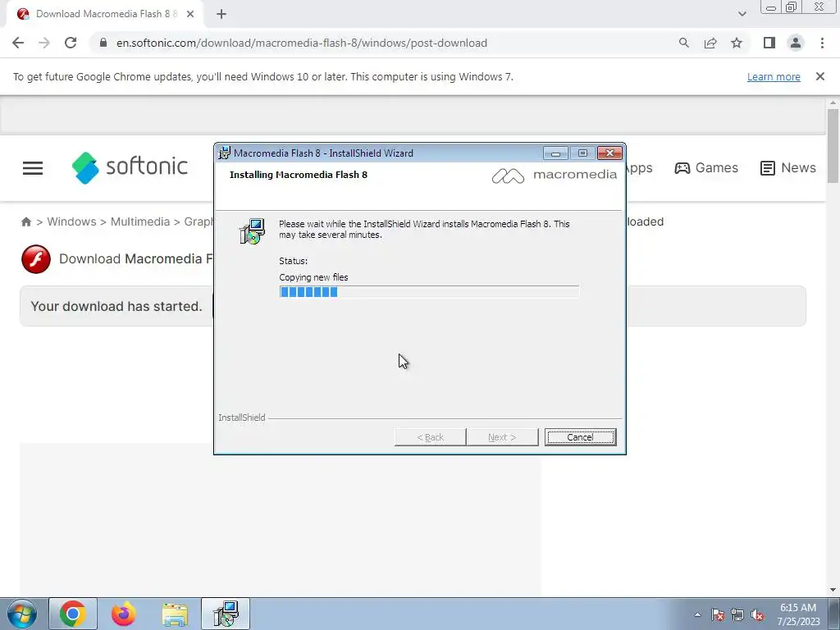840x630 pixels.
Task: Click the Softonic logo
Action: [130, 167]
